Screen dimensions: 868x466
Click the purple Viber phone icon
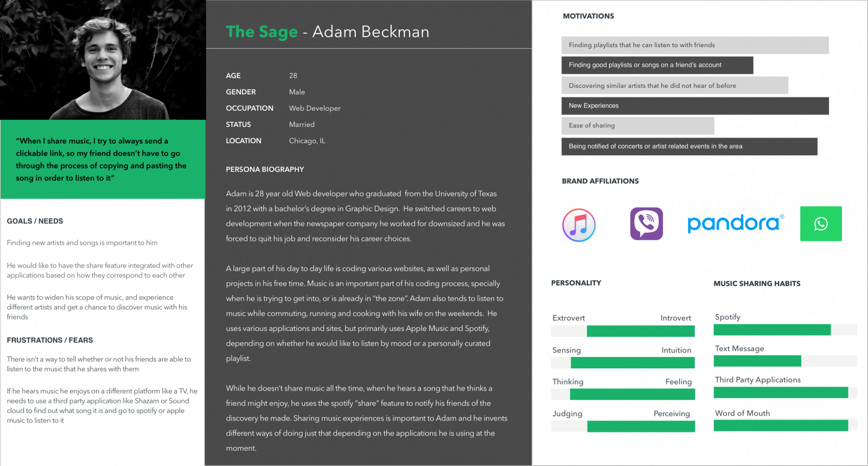[646, 224]
